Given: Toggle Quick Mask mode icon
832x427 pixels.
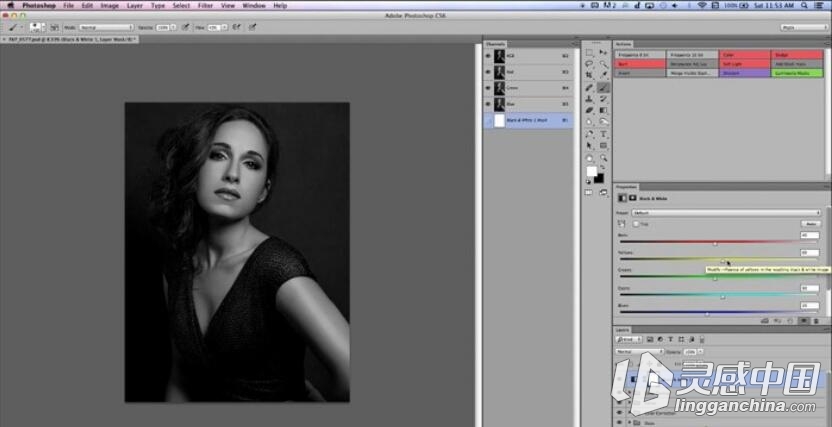Looking at the screenshot, I should click(x=589, y=193).
